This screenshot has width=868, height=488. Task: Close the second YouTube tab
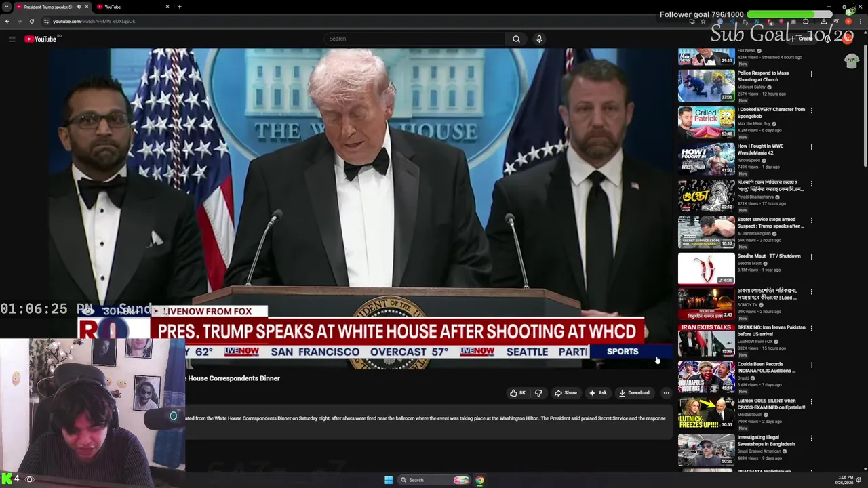pyautogui.click(x=167, y=7)
